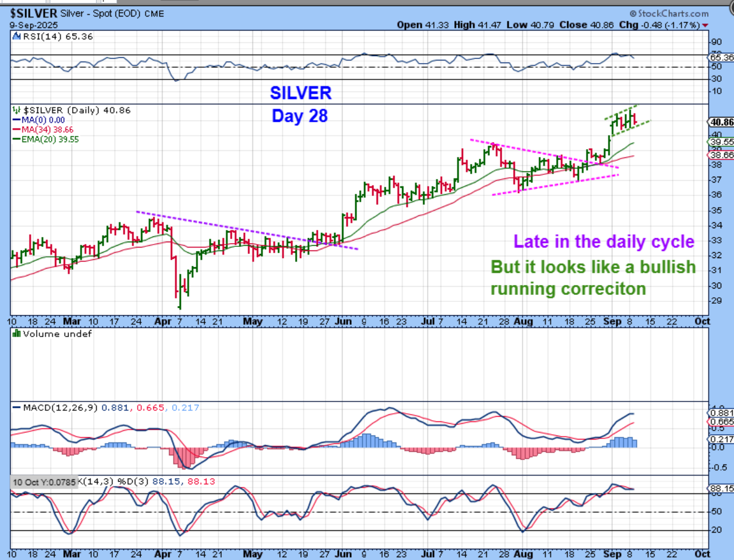This screenshot has width=734, height=560.
Task: Click the blue SILVER annotation heading
Action: 300,92
